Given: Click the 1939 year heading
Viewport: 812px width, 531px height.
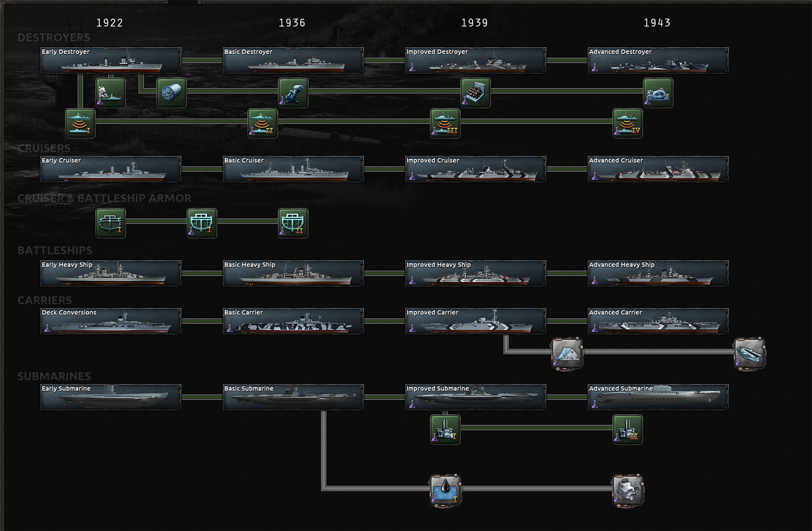Looking at the screenshot, I should 475,23.
